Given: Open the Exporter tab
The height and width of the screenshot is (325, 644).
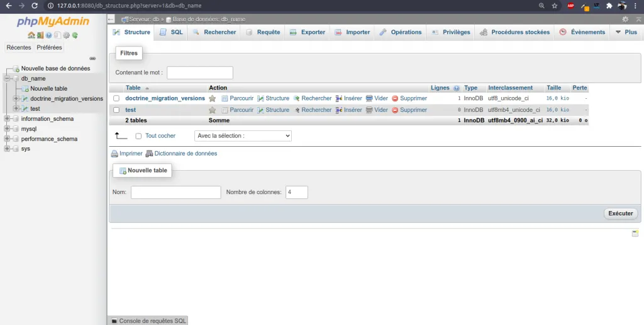Looking at the screenshot, I should tap(308, 32).
